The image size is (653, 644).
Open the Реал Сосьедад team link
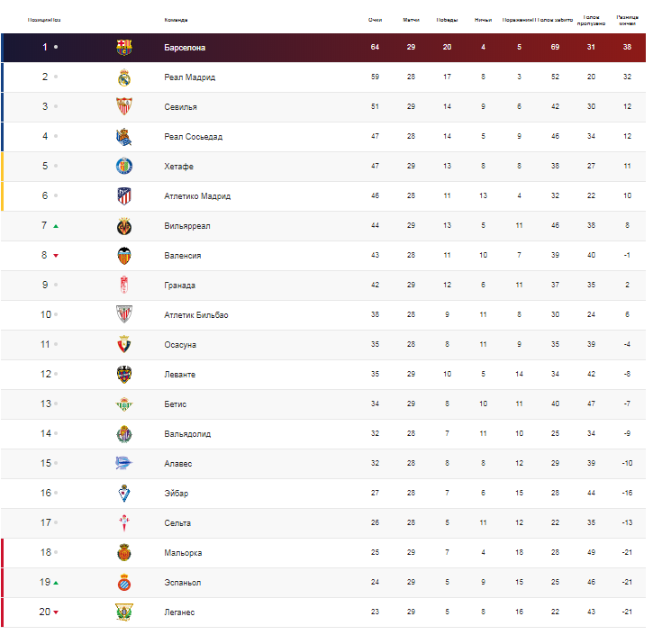point(194,137)
